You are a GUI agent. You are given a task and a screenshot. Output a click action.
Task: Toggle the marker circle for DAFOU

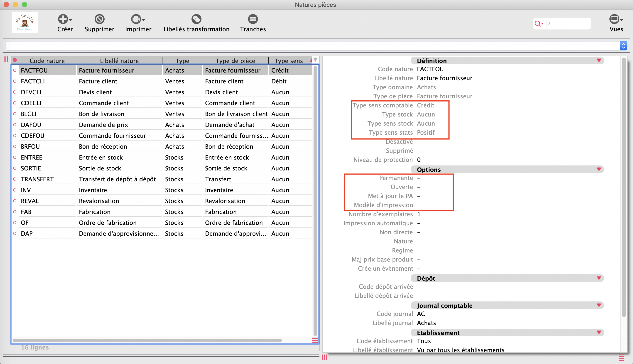[15, 125]
